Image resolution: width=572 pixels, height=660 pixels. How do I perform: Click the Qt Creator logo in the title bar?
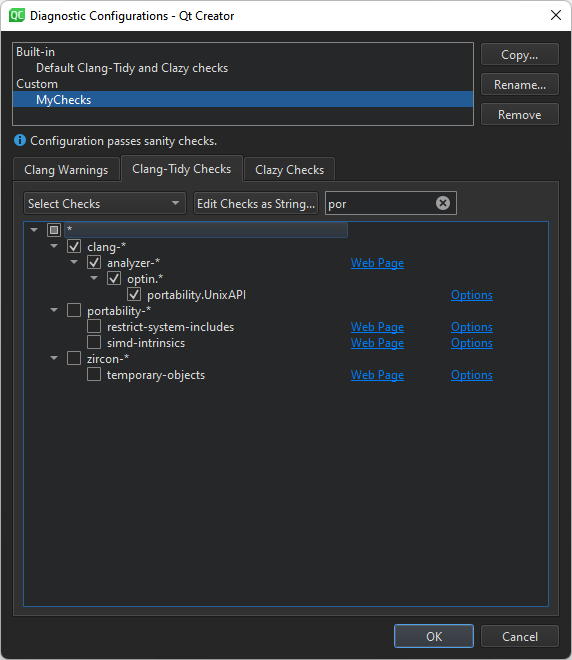(x=16, y=16)
